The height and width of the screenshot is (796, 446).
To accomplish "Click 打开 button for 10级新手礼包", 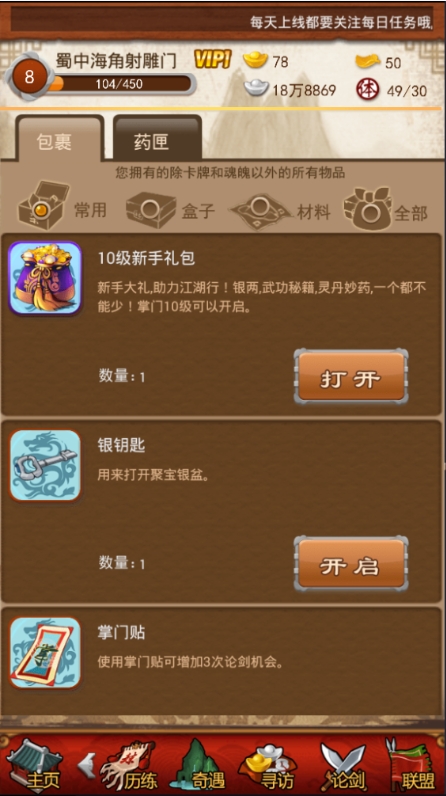I will click(x=351, y=377).
